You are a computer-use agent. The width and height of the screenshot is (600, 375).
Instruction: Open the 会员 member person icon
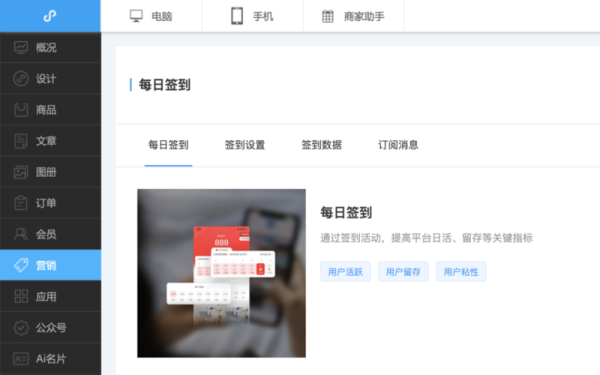[x=21, y=234]
